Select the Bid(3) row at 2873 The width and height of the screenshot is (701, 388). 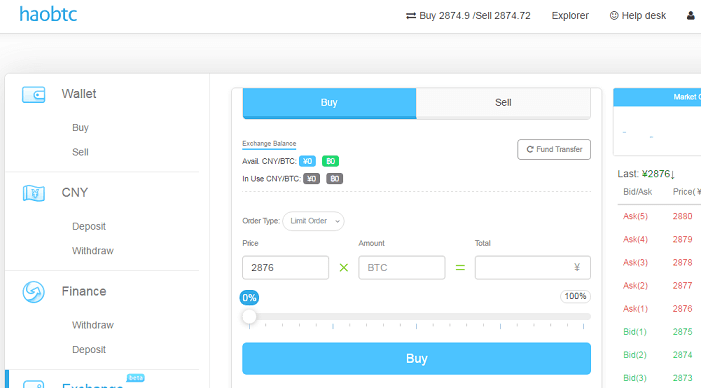coord(659,378)
